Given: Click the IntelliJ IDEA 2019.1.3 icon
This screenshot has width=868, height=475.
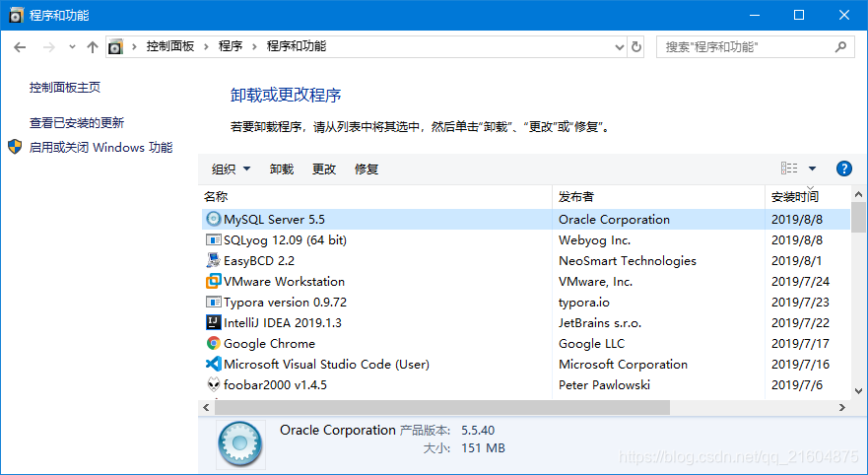Looking at the screenshot, I should click(213, 322).
